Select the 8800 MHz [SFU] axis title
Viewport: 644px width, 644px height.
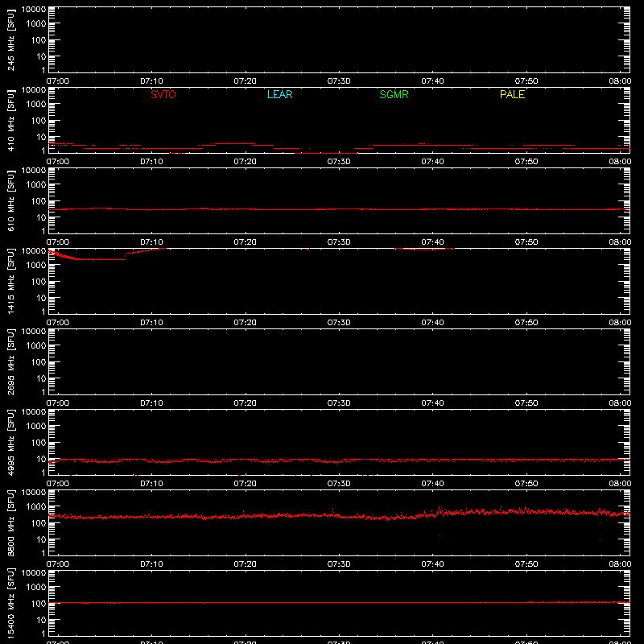click(10, 522)
